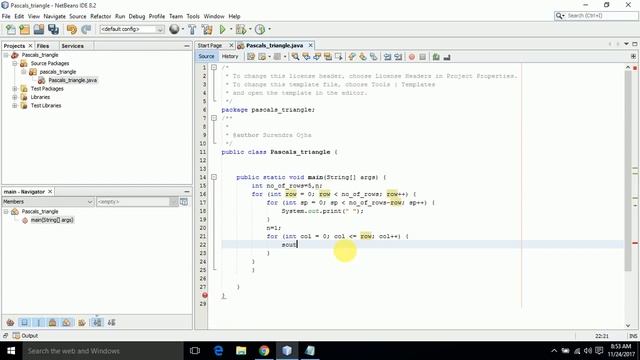Viewport: 640px width, 360px height.
Task: Click the Redo toolbar icon
Action: click(x=86, y=29)
